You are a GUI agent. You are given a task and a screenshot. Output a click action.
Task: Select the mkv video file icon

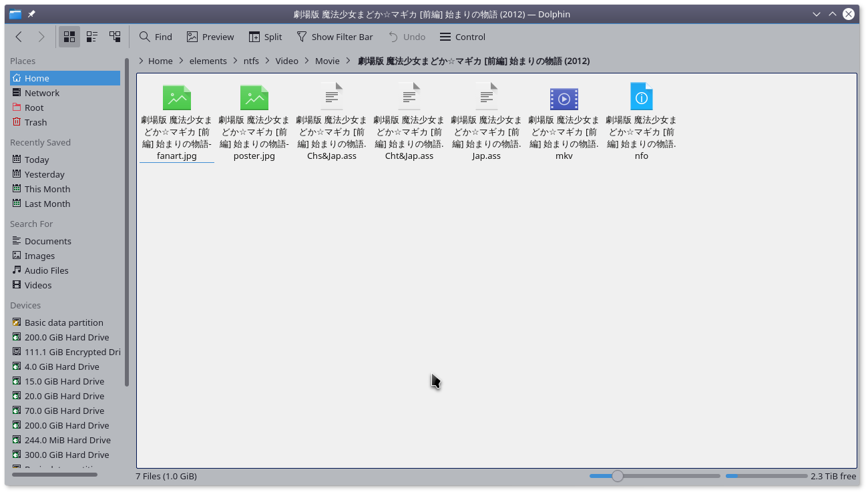[x=564, y=99]
